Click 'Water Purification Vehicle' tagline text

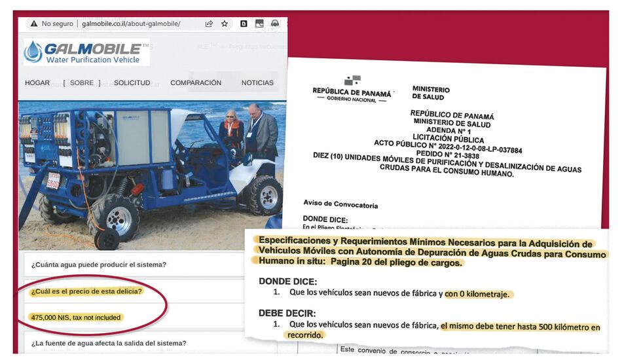[x=93, y=60]
